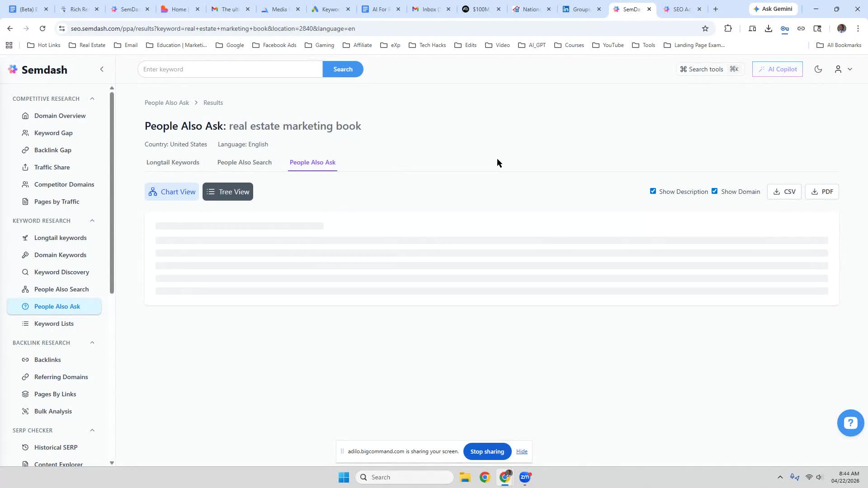This screenshot has height=488, width=868.
Task: Toggle dark mode with the moon icon
Action: tap(818, 69)
